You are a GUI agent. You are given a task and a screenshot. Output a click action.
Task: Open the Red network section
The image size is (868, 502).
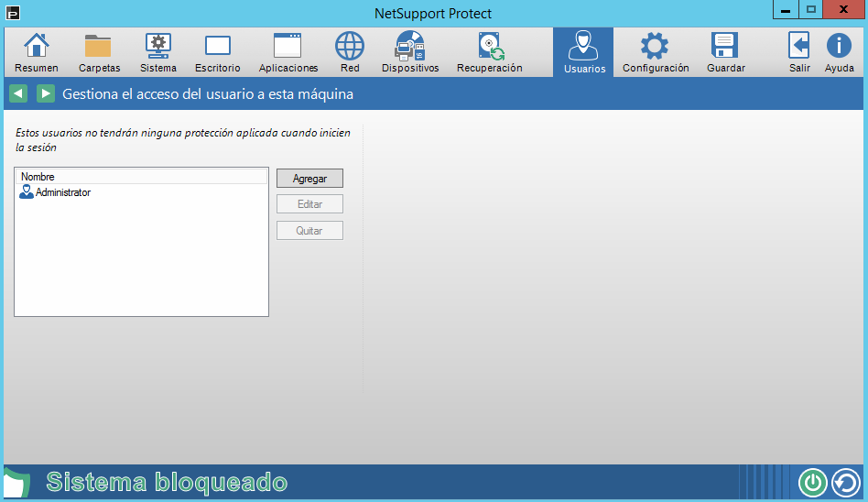pyautogui.click(x=350, y=53)
